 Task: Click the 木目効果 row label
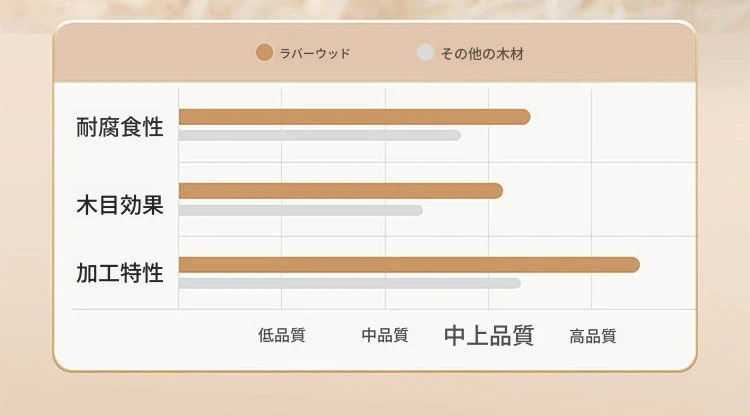tap(120, 205)
